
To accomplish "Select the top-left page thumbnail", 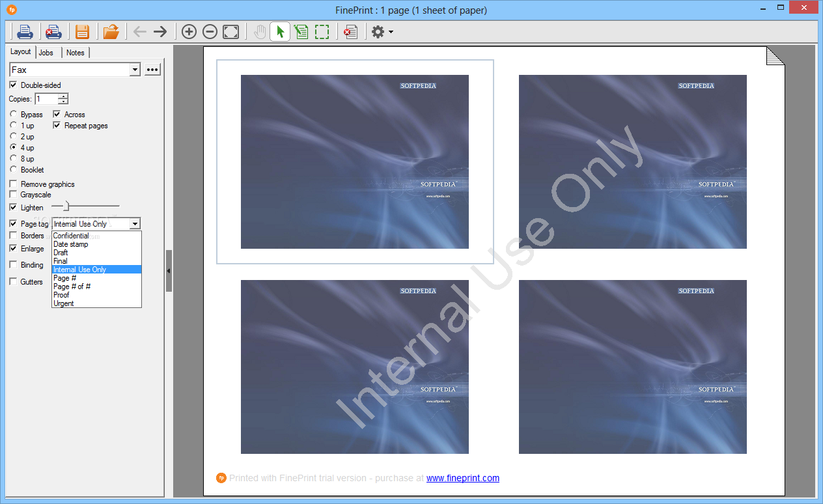I will [x=355, y=161].
